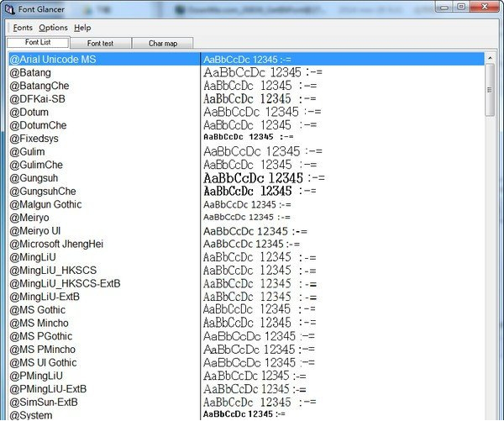
Task: Click the sample text preview for @Batang
Action: tap(263, 72)
